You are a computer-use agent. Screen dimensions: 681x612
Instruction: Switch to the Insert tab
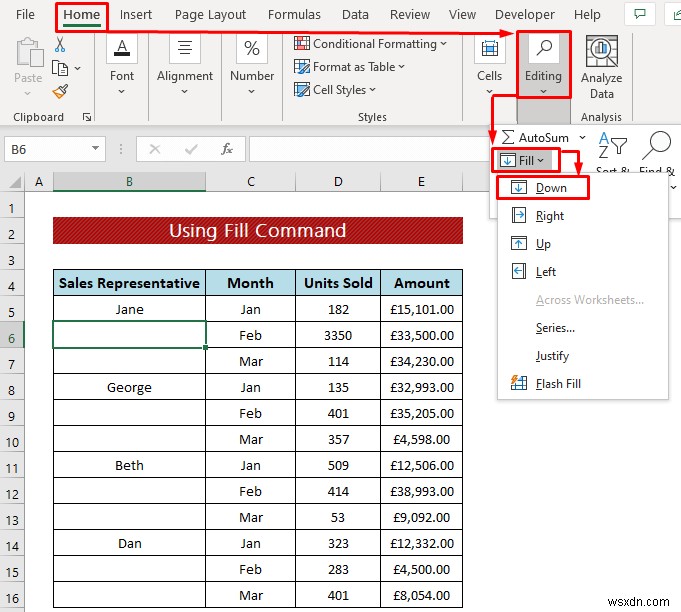[x=136, y=15]
